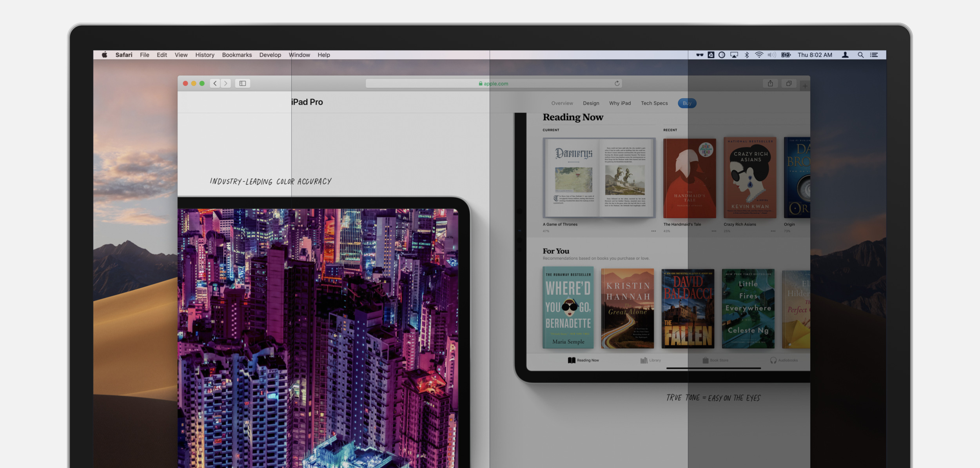Viewport: 980px width, 468px height.
Task: Show all tabs overview button
Action: click(789, 83)
